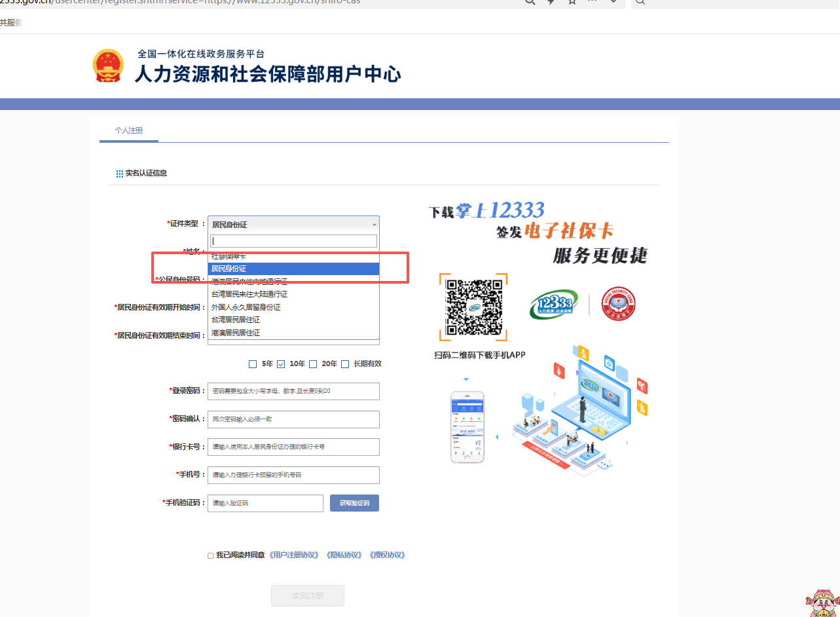Click the laptop isometric illustration
Screen dimensions: 840x617
[x=591, y=400]
